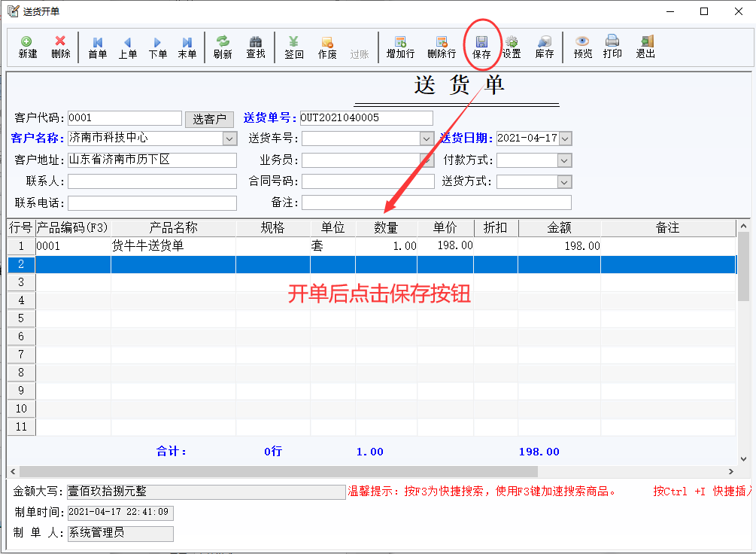Image resolution: width=756 pixels, height=554 pixels.
Task: Click the 产品编码(F3) column header
Action: (x=73, y=228)
